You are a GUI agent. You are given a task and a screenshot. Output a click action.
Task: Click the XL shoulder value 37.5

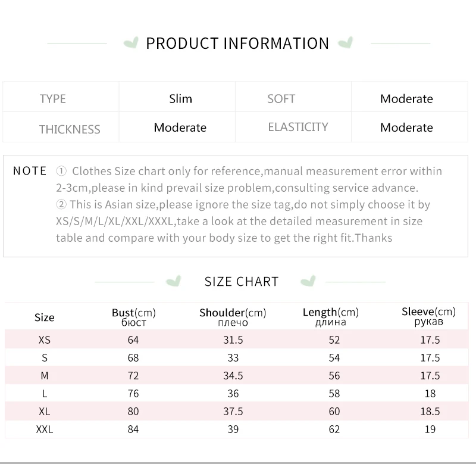point(233,411)
